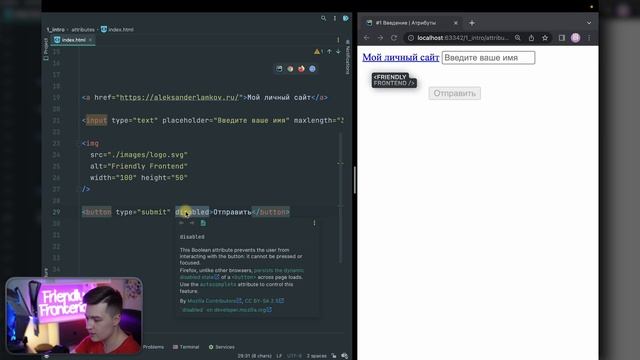Click the yellow warning inspection indicator
The width and height of the screenshot is (640, 360).
point(318,51)
